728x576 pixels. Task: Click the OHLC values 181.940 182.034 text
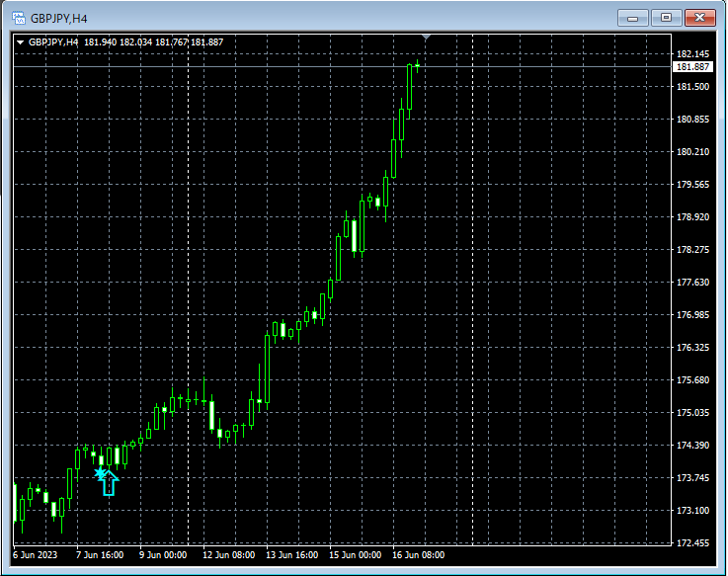[118, 42]
